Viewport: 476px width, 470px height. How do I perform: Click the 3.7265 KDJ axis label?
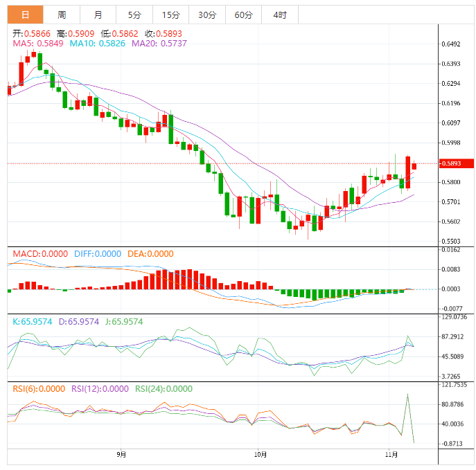451,377
